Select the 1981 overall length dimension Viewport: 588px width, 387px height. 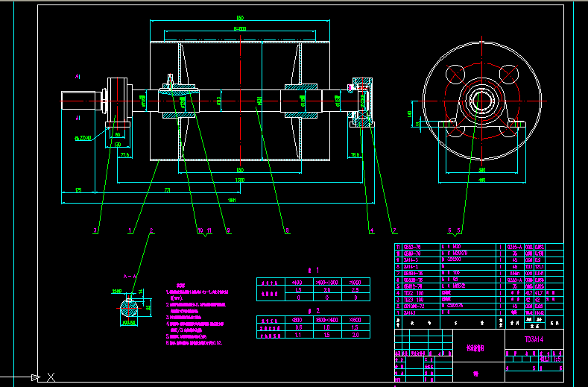(x=233, y=200)
